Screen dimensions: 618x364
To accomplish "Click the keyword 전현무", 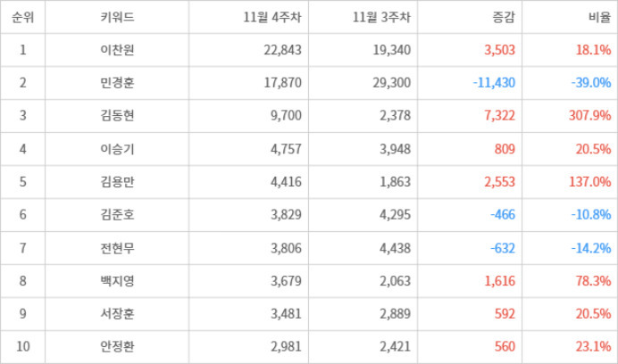I will pos(118,248).
